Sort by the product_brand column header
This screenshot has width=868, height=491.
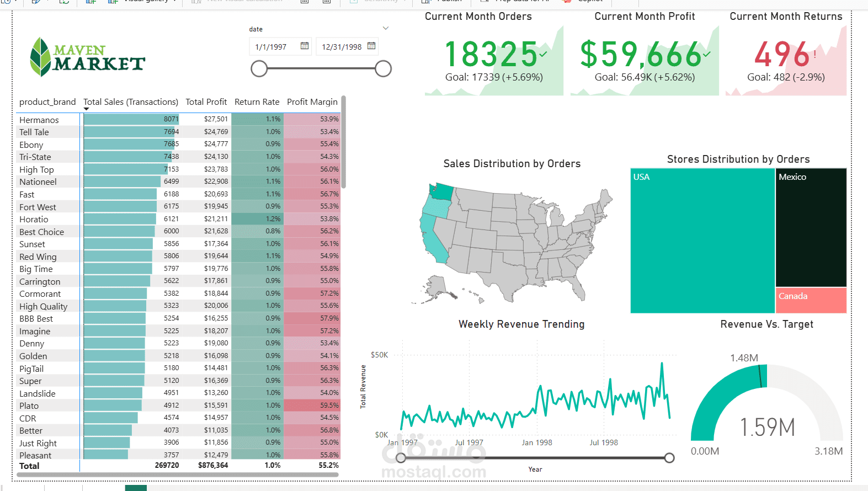(x=47, y=102)
